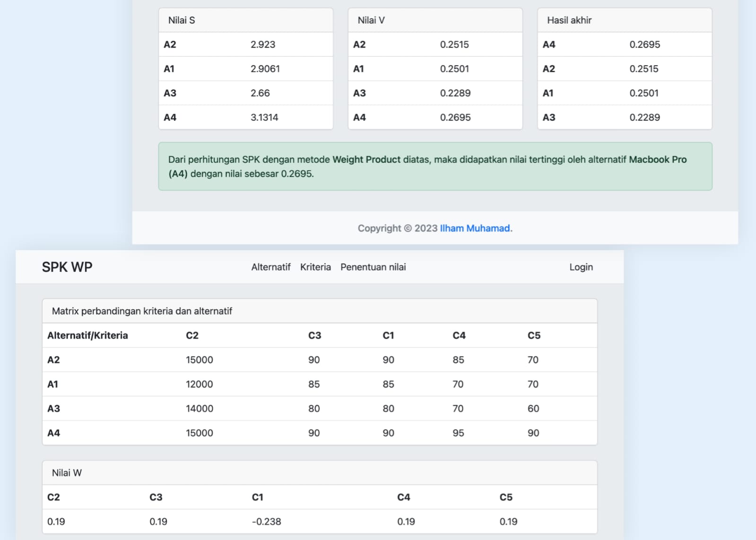The image size is (756, 540).
Task: Open the Alternatif navigation menu item
Action: 270,267
